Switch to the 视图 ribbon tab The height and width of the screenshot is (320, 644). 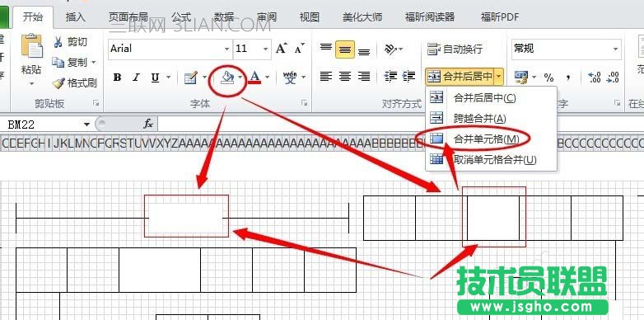[310, 16]
